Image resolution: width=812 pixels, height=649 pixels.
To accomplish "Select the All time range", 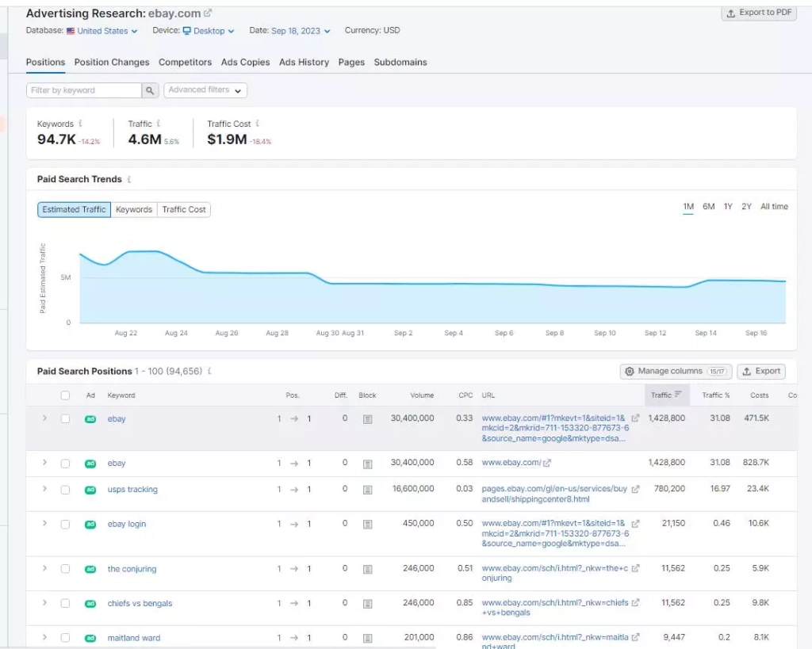I will pyautogui.click(x=774, y=207).
